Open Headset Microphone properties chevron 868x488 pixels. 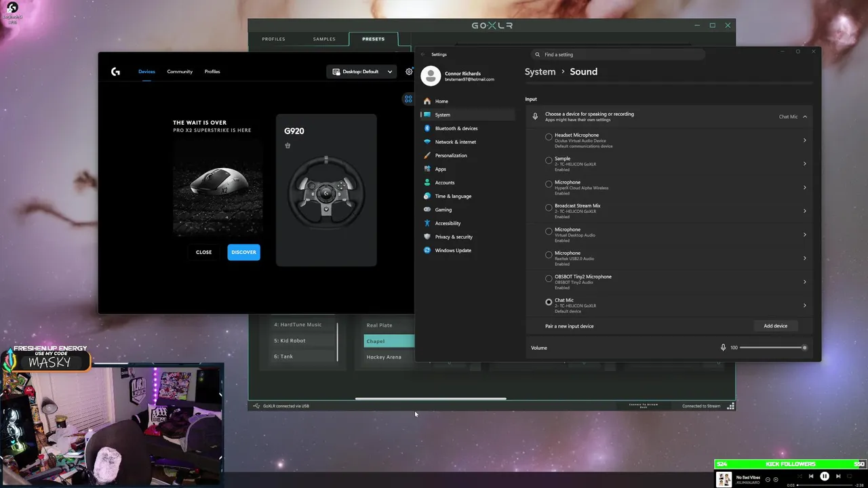tap(805, 140)
